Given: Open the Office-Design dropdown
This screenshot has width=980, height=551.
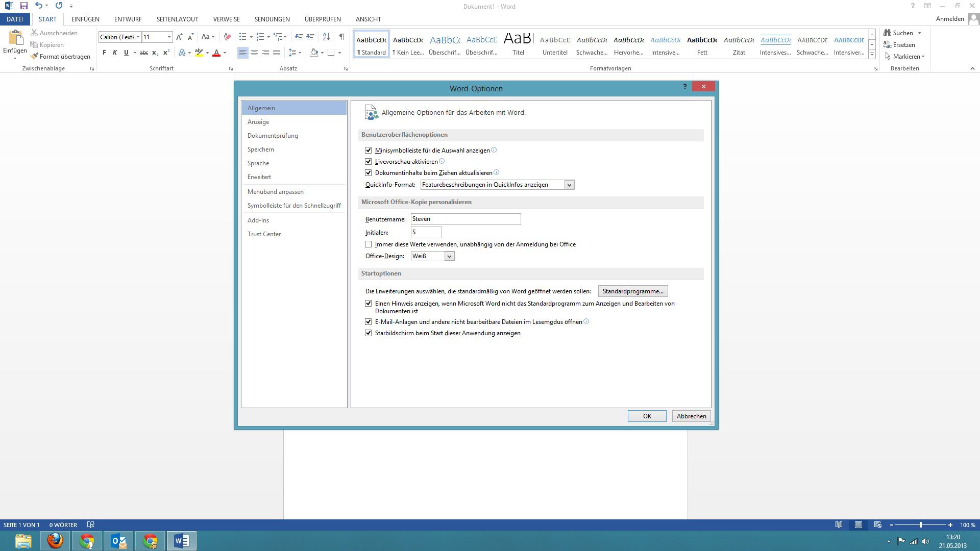Looking at the screenshot, I should pos(449,256).
